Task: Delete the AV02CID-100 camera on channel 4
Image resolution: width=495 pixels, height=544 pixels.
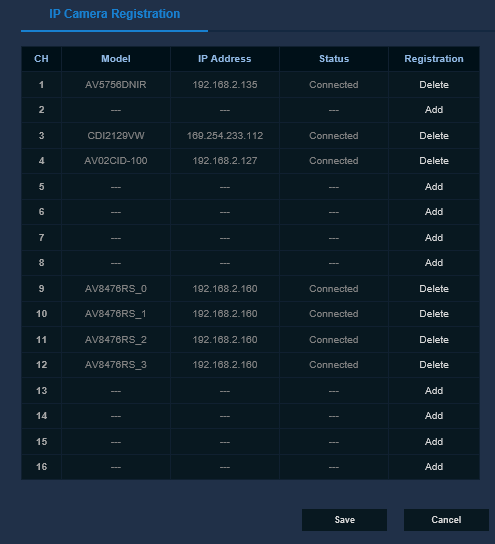Action: pyautogui.click(x=434, y=161)
